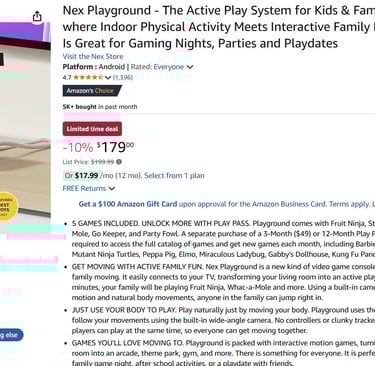Click the product image thumbnail
375x366 pixels.
point(25,128)
